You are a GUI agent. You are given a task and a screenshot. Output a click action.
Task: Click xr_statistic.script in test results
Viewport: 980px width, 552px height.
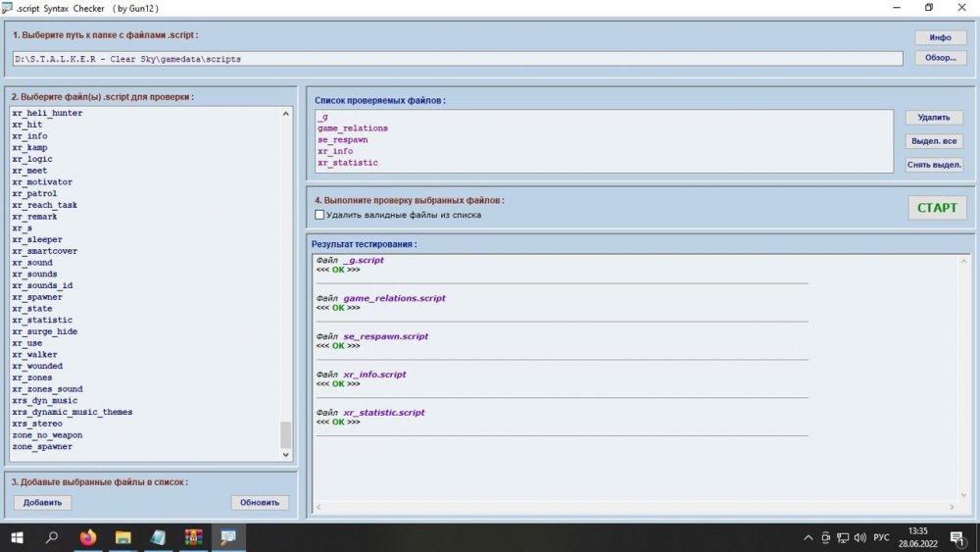pos(384,413)
